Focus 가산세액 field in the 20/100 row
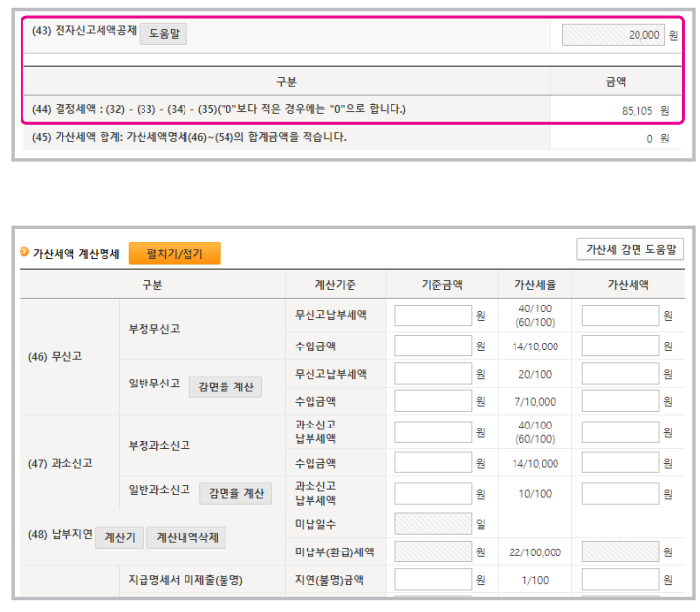This screenshot has height=612, width=700. pos(620,373)
